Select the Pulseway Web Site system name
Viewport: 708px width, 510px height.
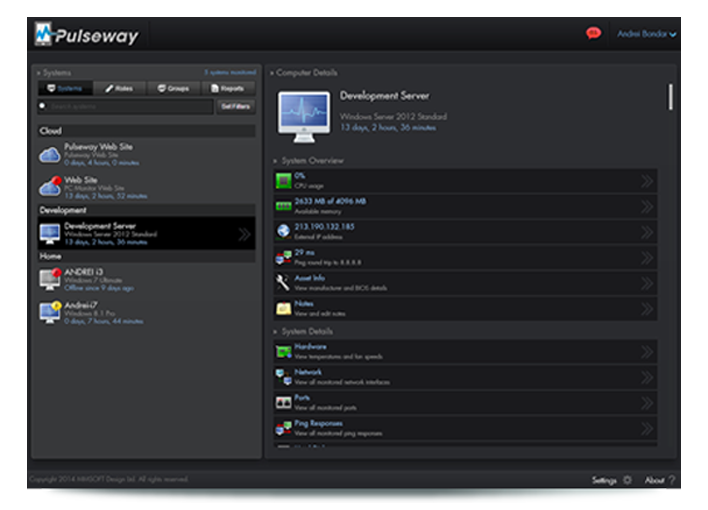coord(98,146)
